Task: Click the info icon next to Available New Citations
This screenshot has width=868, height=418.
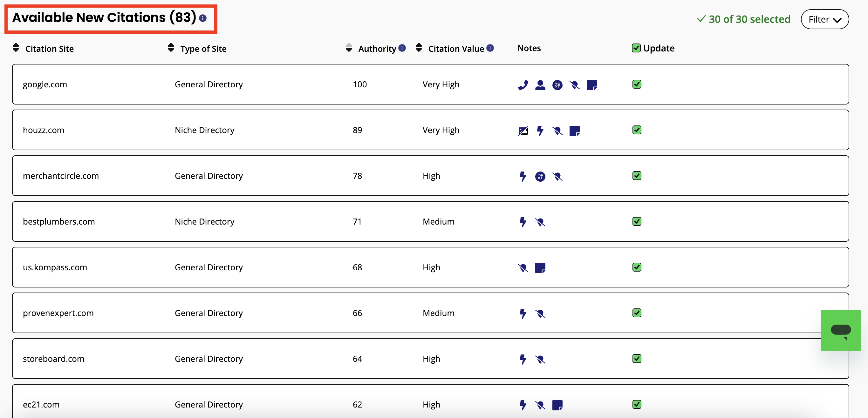Action: 202,18
